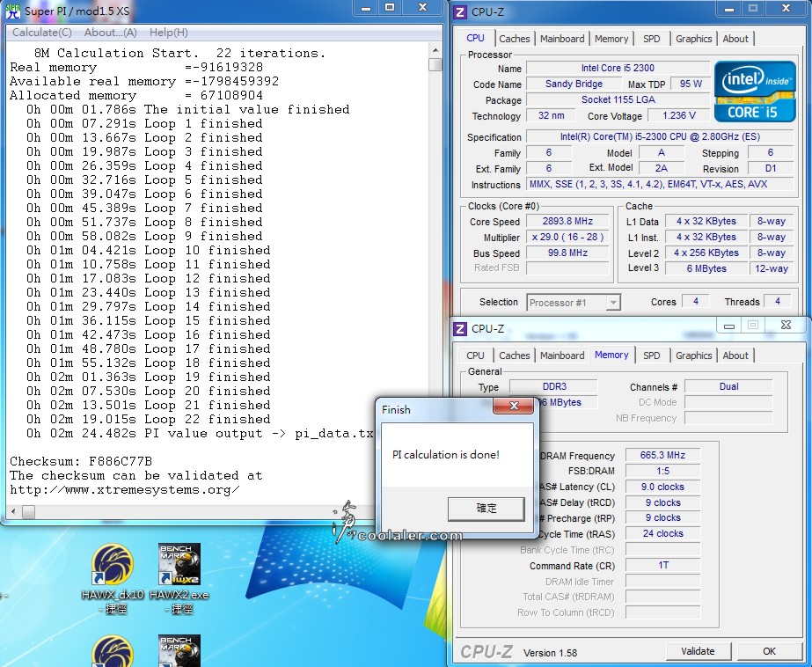Click the Intel Core i5 logo badge
Image resolution: width=812 pixels, height=667 pixels.
click(x=755, y=92)
